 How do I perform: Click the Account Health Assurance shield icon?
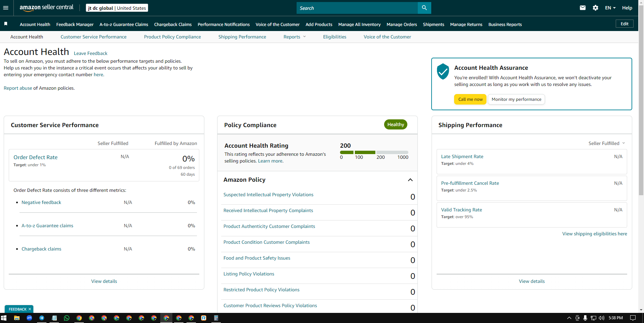(443, 71)
